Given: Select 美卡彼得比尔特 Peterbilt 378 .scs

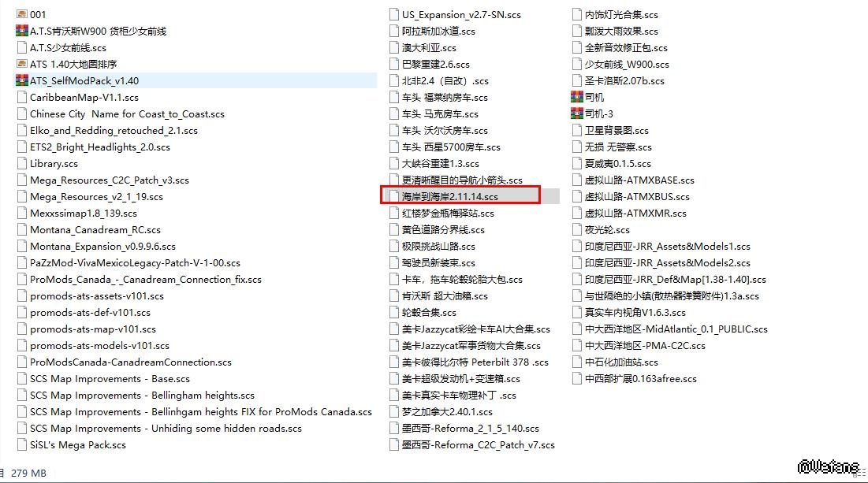Looking at the screenshot, I should pos(475,362).
